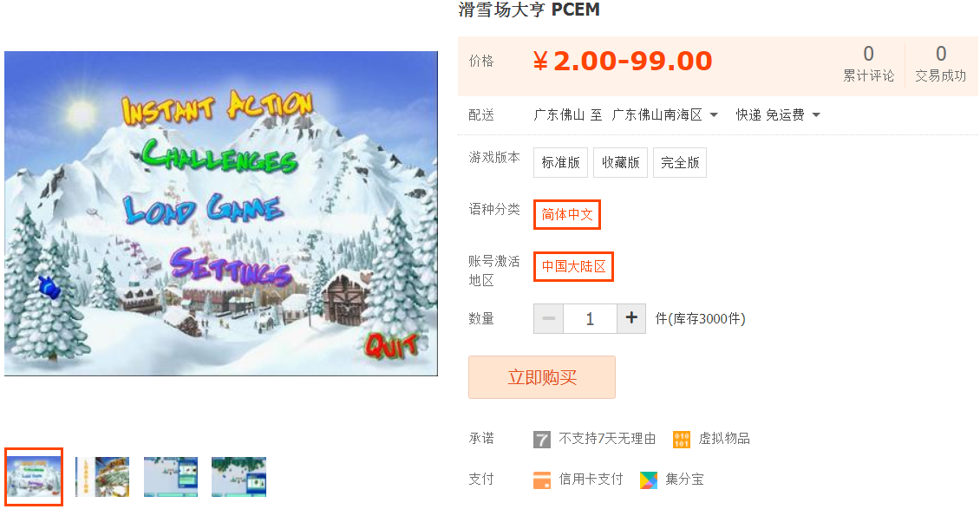Click the 立即购买 buy now button
Viewport: 980px width, 509px height.
coord(542,377)
